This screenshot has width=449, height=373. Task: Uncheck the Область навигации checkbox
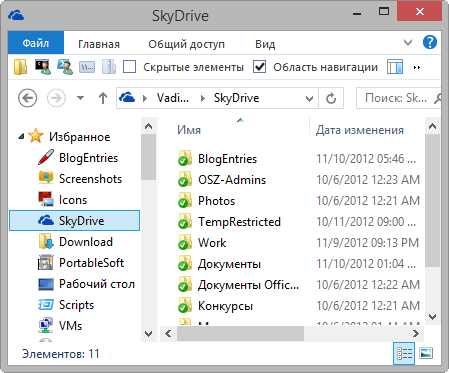pyautogui.click(x=259, y=67)
